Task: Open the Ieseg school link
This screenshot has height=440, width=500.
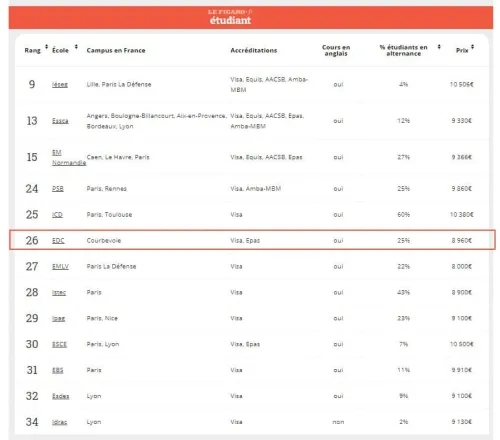Action: (60, 85)
